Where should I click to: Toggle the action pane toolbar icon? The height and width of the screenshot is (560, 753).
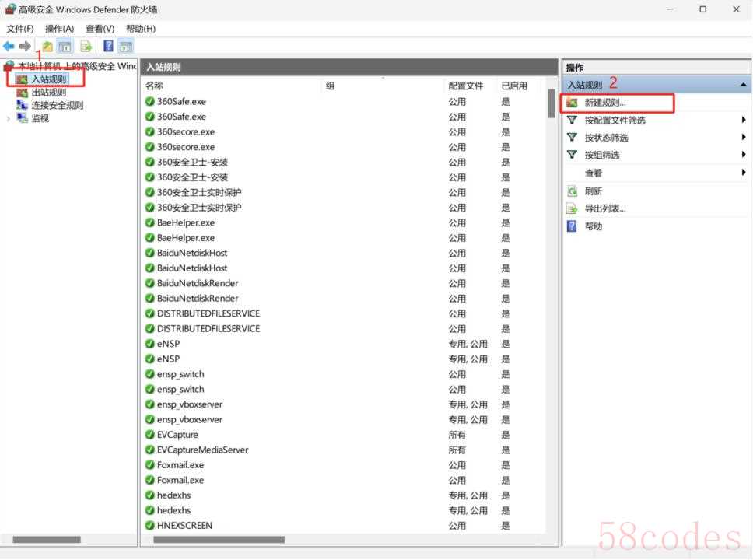pos(126,46)
